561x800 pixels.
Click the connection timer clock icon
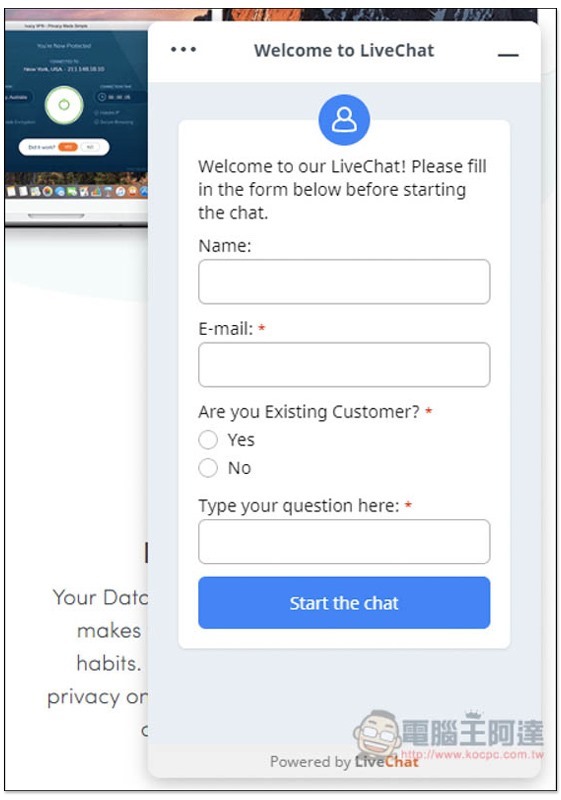click(102, 96)
